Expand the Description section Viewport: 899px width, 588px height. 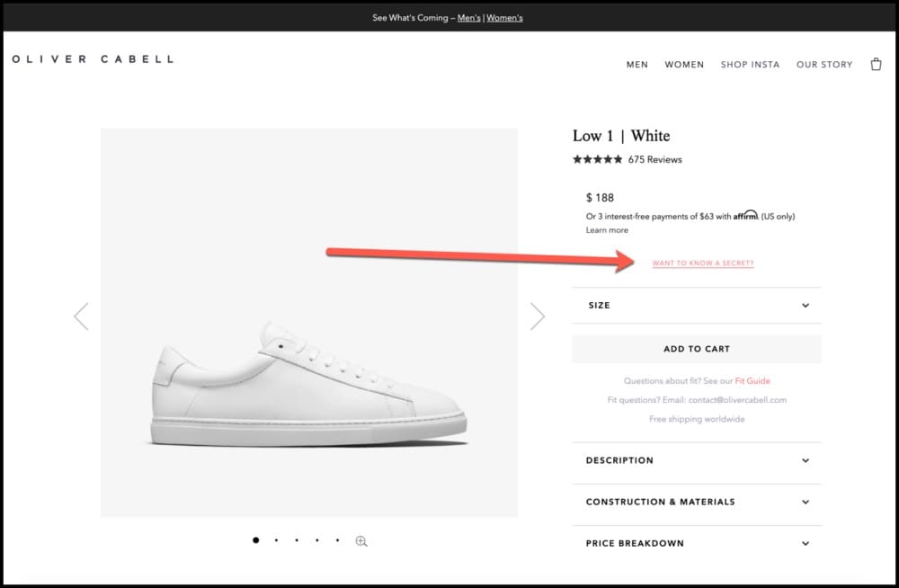click(x=697, y=460)
